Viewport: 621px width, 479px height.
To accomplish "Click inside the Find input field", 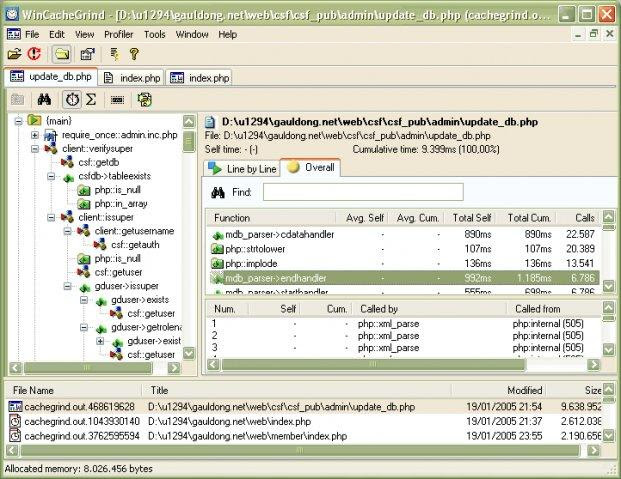I will [x=363, y=192].
